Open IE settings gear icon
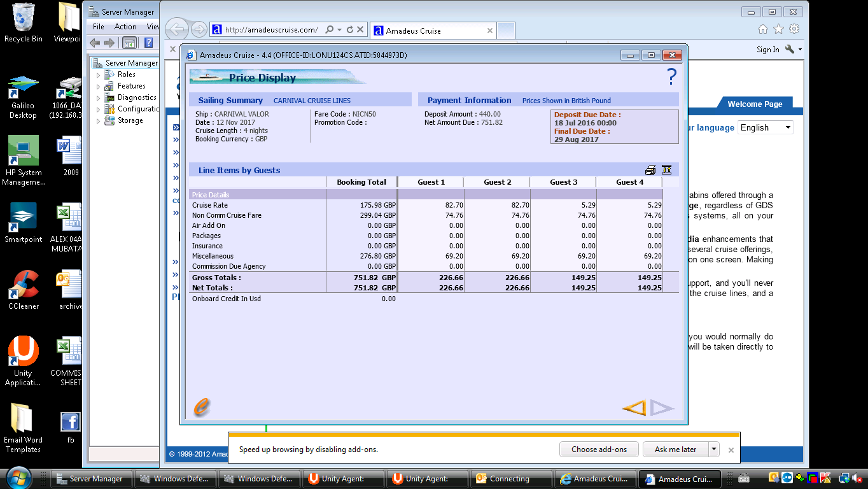868x489 pixels. [794, 29]
